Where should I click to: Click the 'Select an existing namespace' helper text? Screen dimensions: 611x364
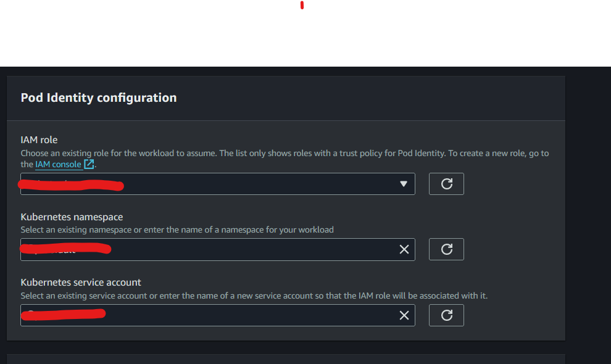[177, 230]
